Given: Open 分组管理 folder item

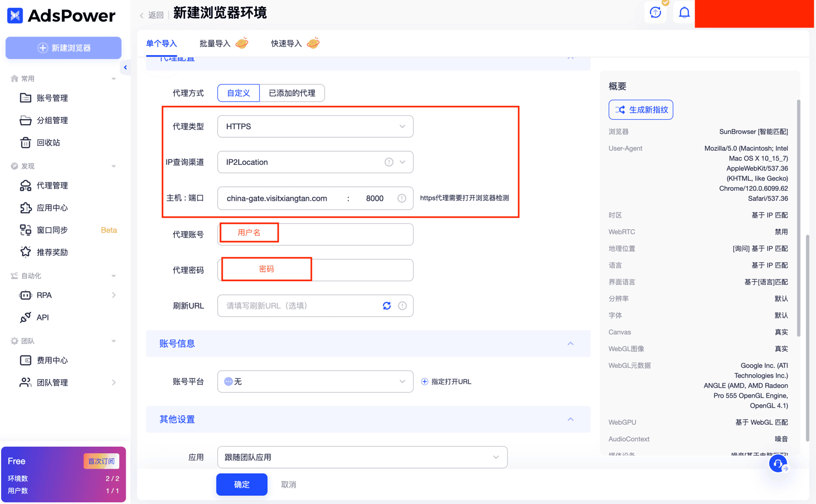Looking at the screenshot, I should click(52, 120).
